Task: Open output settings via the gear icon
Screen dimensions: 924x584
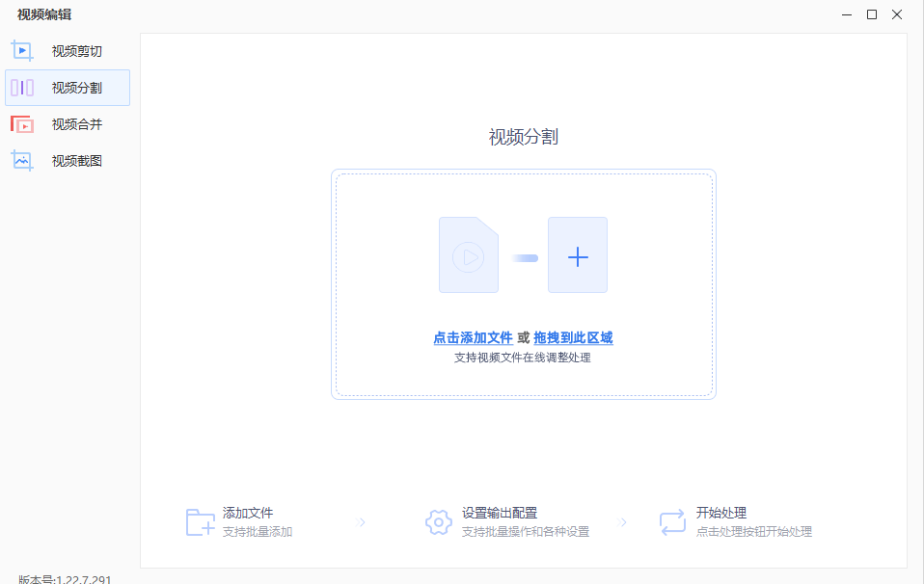Action: point(439,521)
